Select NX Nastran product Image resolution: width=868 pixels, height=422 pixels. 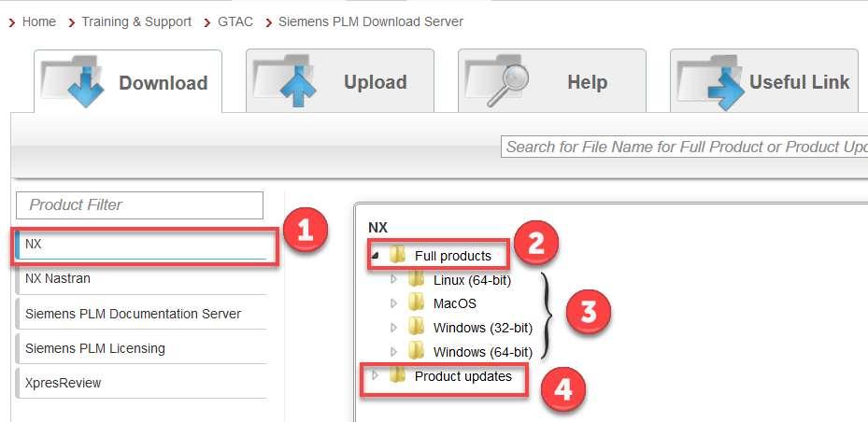point(142,279)
